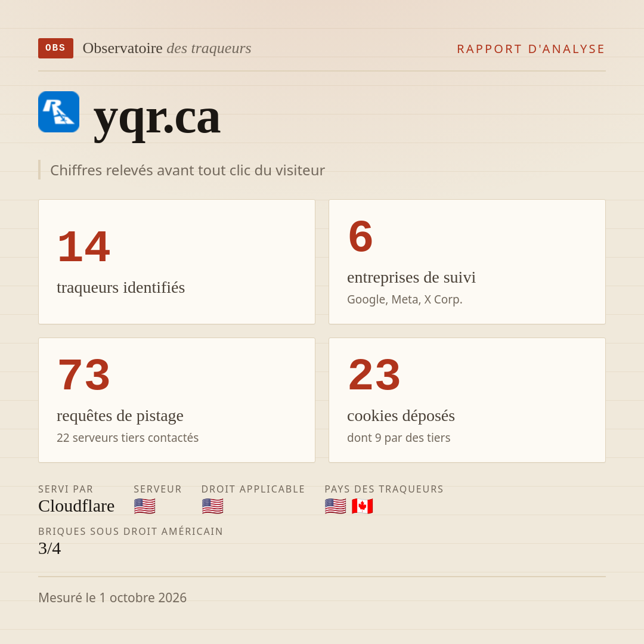The height and width of the screenshot is (644, 644).
Task: Click the "cookies déposés" label
Action: tap(401, 416)
